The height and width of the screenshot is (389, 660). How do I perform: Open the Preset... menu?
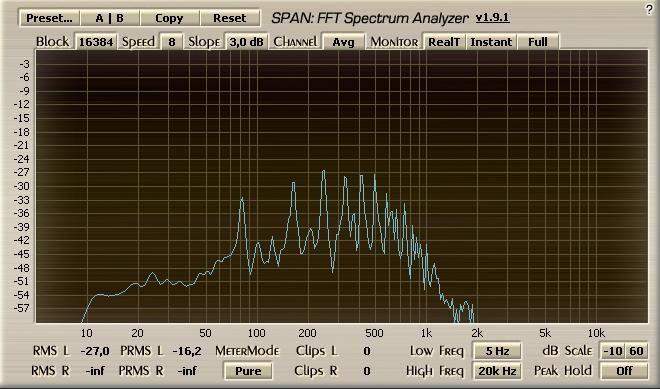point(49,18)
